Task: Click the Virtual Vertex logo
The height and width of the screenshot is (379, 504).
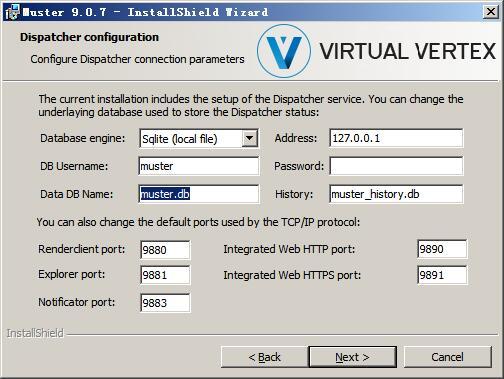Action: coord(284,51)
